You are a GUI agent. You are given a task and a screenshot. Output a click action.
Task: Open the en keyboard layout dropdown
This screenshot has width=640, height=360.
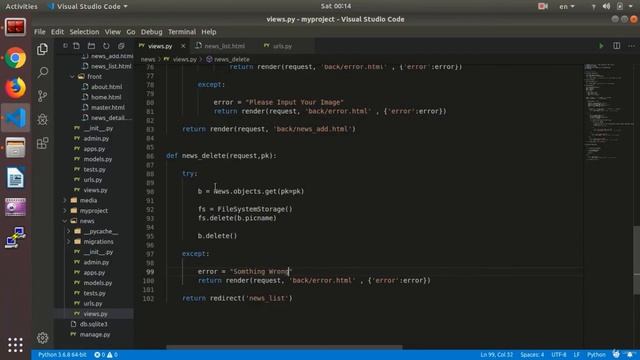[x=567, y=6]
